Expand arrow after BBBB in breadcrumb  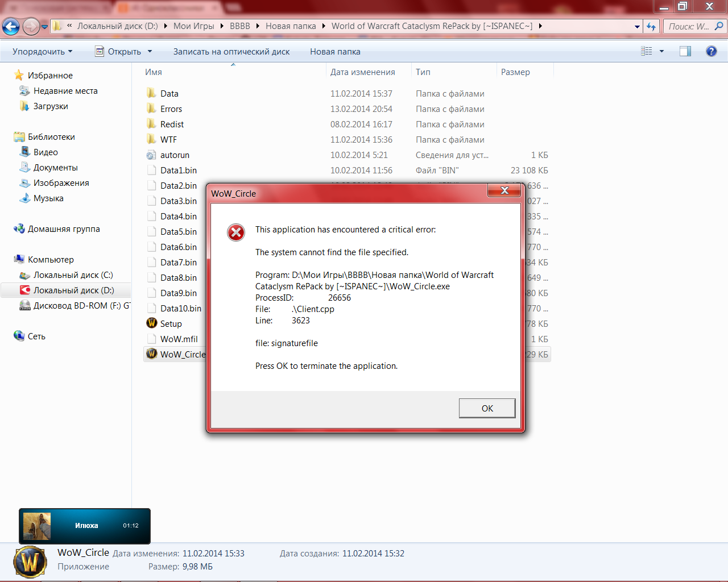click(258, 26)
